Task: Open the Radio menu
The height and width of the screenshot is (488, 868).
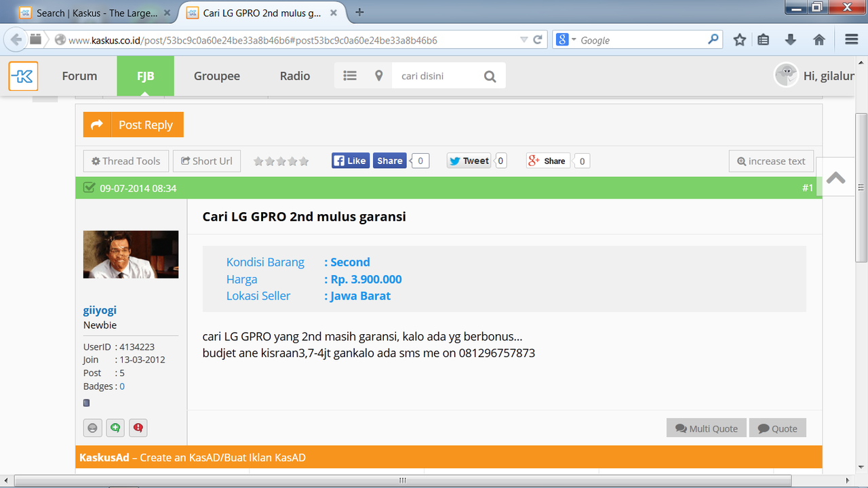Action: [295, 76]
